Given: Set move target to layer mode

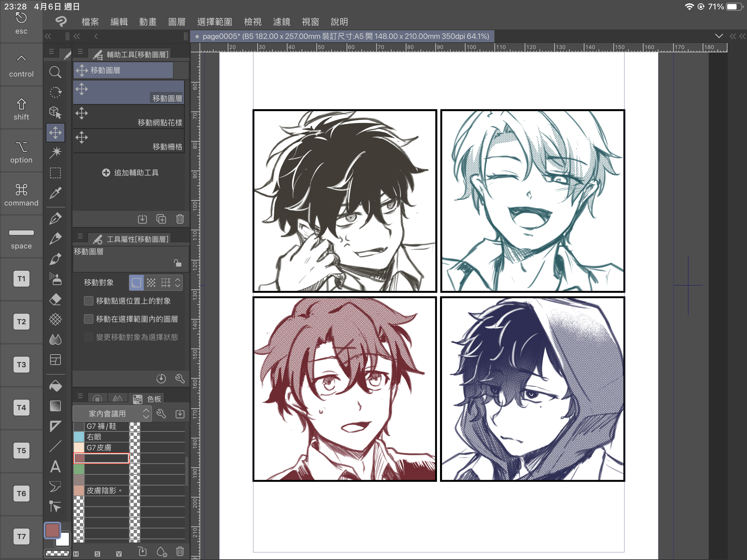Looking at the screenshot, I should point(136,283).
